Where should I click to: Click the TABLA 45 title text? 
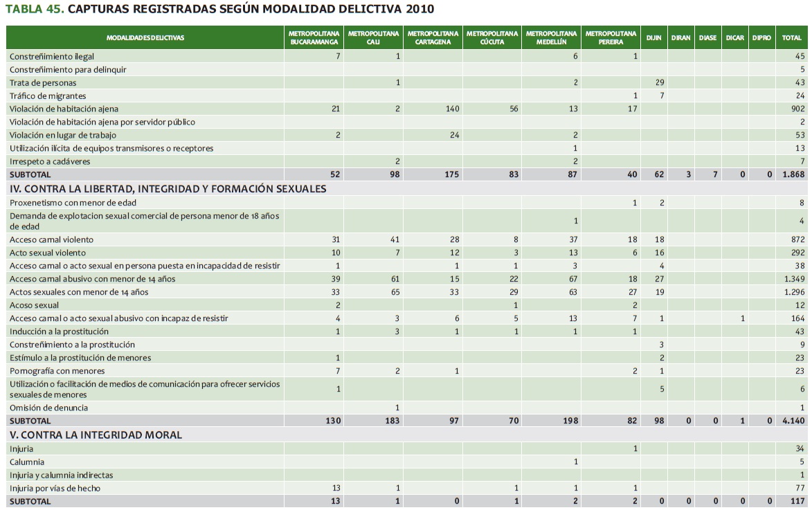pos(220,10)
